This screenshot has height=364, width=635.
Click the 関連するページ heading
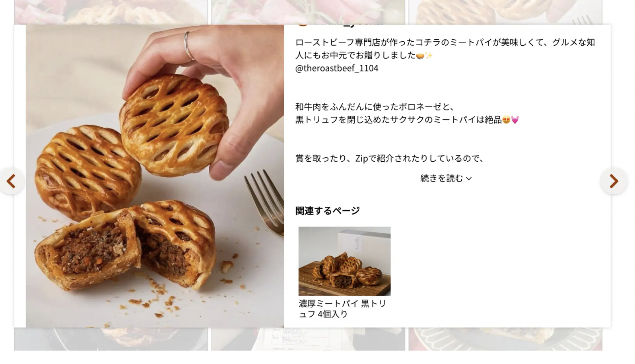327,211
